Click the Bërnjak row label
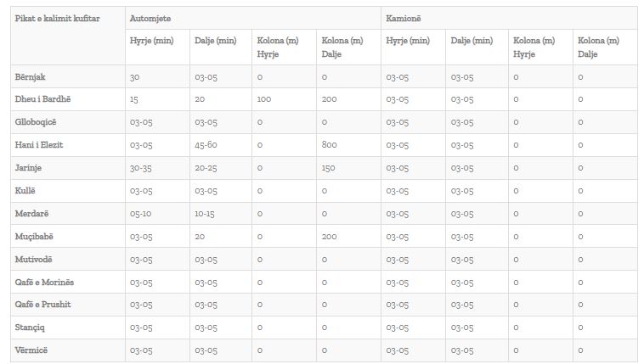 click(31, 77)
